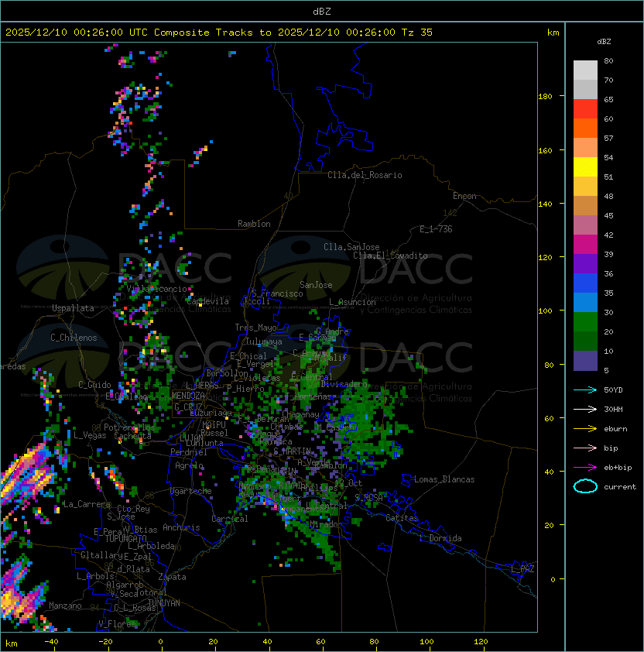
Task: Click the G_CRUZ label on map
Action: coord(188,407)
